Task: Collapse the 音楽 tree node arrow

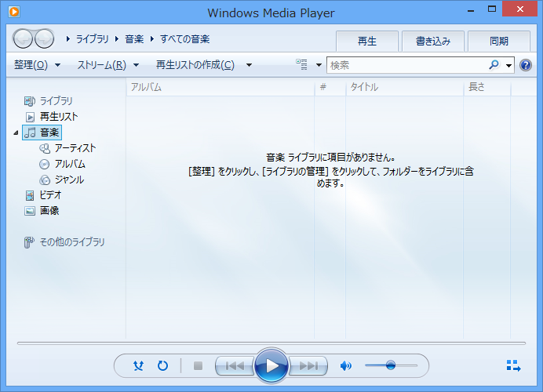Action: click(16, 132)
